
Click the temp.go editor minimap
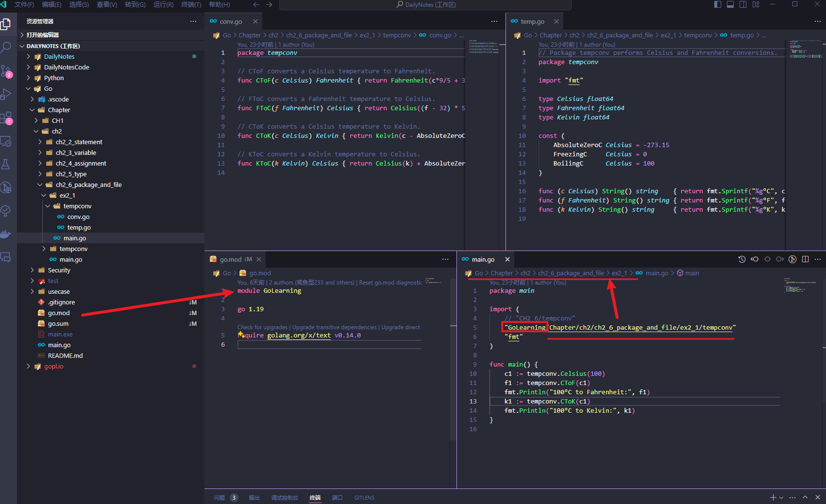point(805,49)
